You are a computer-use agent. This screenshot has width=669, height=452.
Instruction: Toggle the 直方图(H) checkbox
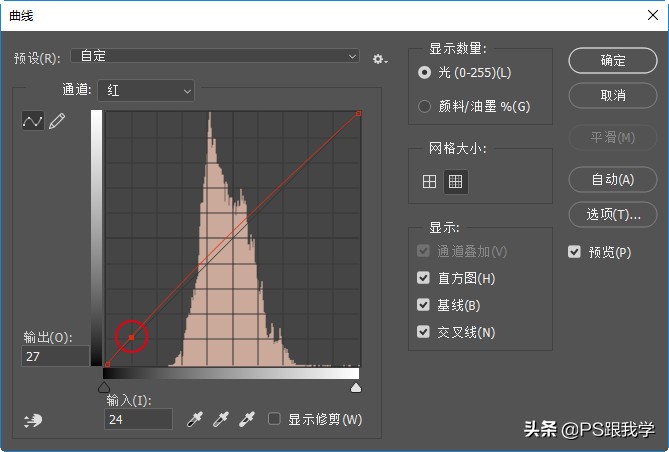click(x=423, y=278)
